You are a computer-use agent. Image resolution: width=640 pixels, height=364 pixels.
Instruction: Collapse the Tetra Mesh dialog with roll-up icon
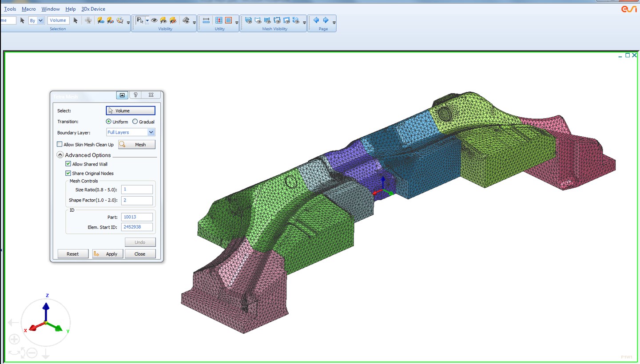click(122, 95)
